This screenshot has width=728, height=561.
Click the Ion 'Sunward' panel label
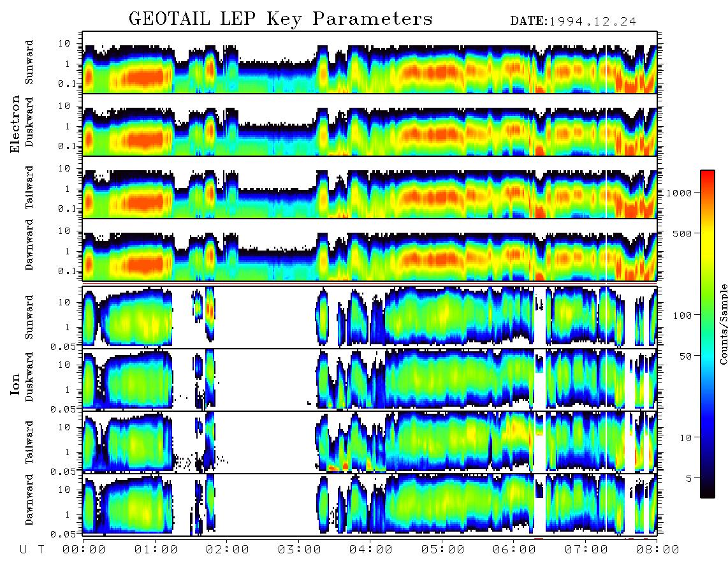[29, 317]
